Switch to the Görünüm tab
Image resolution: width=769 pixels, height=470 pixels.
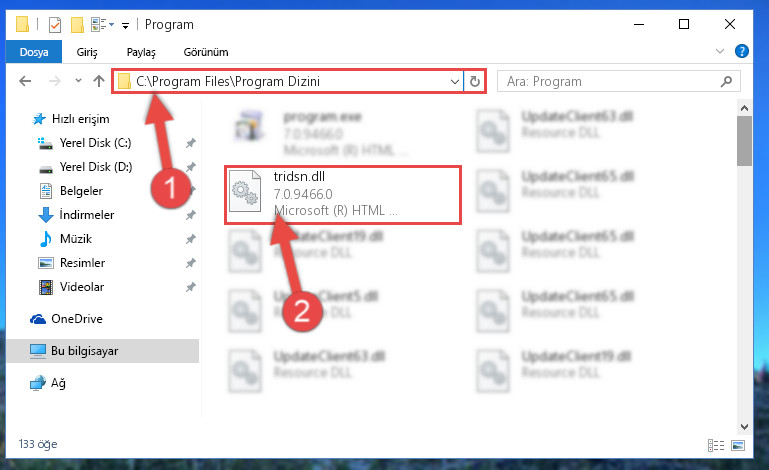pyautogui.click(x=206, y=52)
